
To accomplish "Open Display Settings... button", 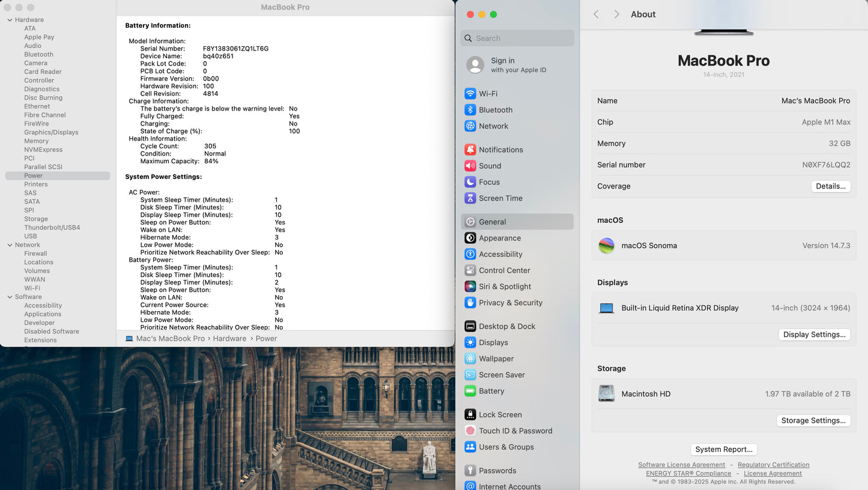I will click(x=814, y=334).
